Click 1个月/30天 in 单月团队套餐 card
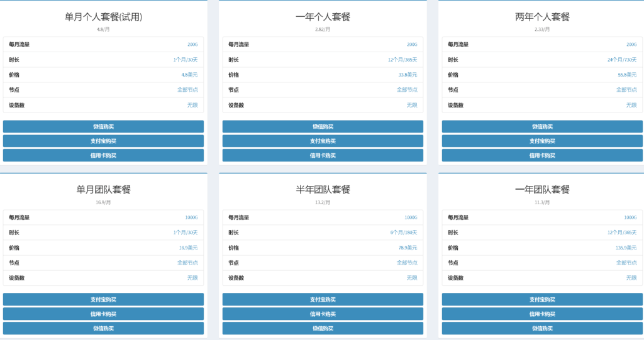Image resolution: width=644 pixels, height=340 pixels. [186, 233]
